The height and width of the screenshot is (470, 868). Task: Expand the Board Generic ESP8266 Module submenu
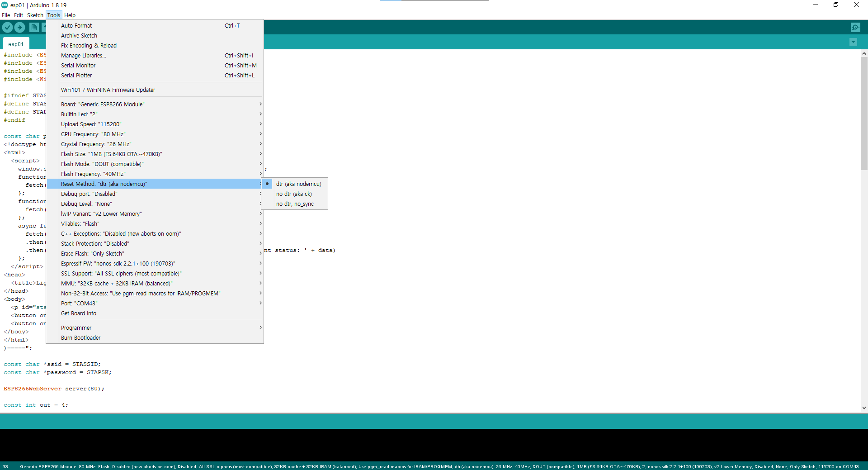(x=155, y=104)
